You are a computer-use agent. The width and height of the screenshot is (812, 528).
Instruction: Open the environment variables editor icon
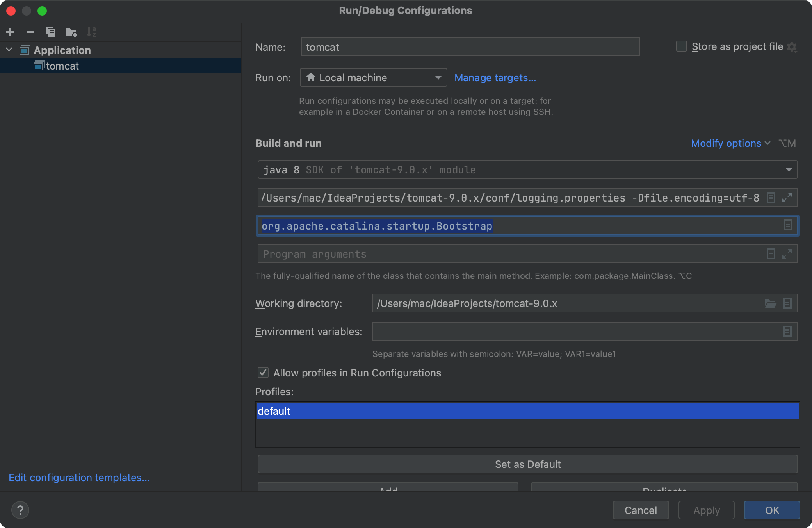click(787, 332)
